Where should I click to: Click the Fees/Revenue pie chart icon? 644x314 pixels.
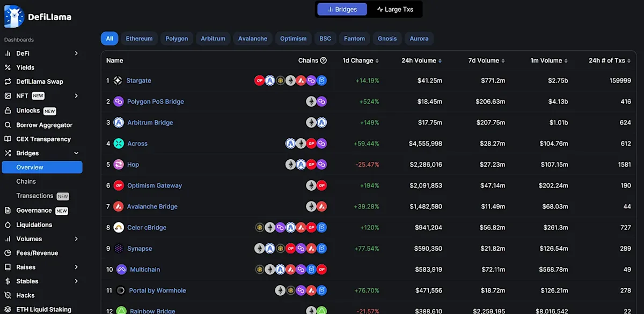coord(8,253)
